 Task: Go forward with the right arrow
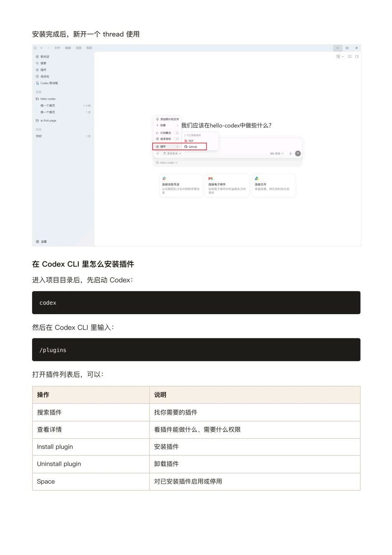pos(48,48)
